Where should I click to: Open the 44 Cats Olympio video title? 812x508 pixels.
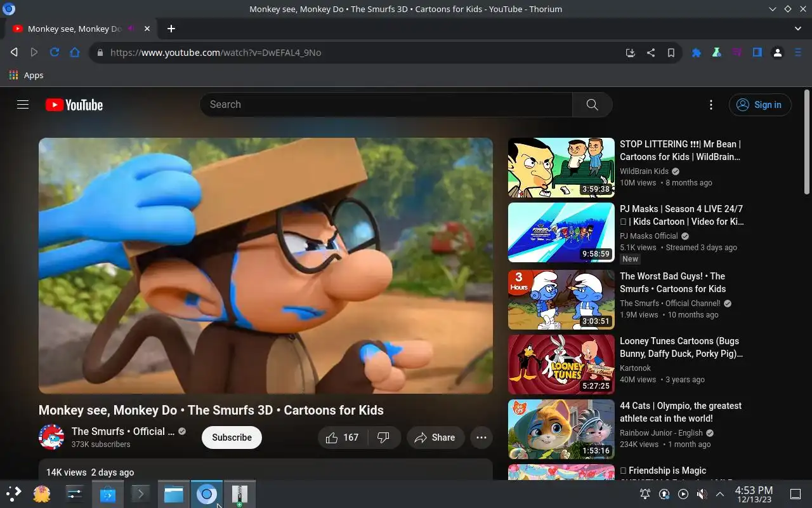click(681, 412)
